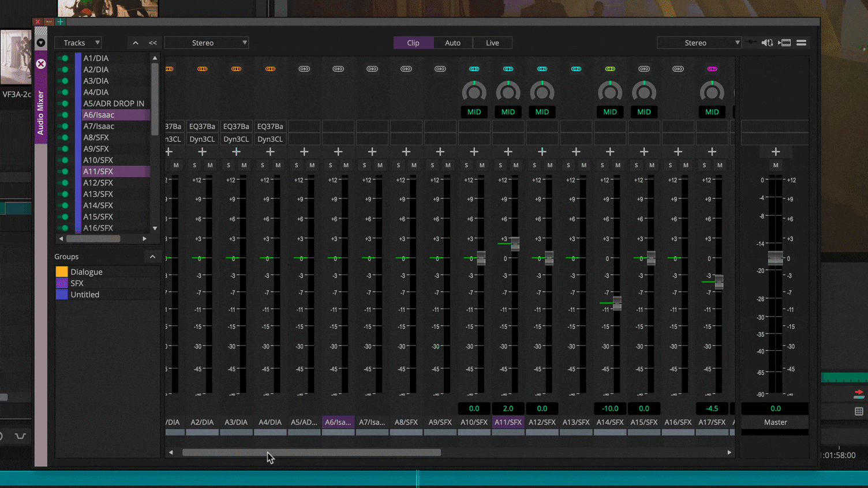This screenshot has height=488, width=868.
Task: Select the A11/SFX strip name label
Action: tap(508, 422)
